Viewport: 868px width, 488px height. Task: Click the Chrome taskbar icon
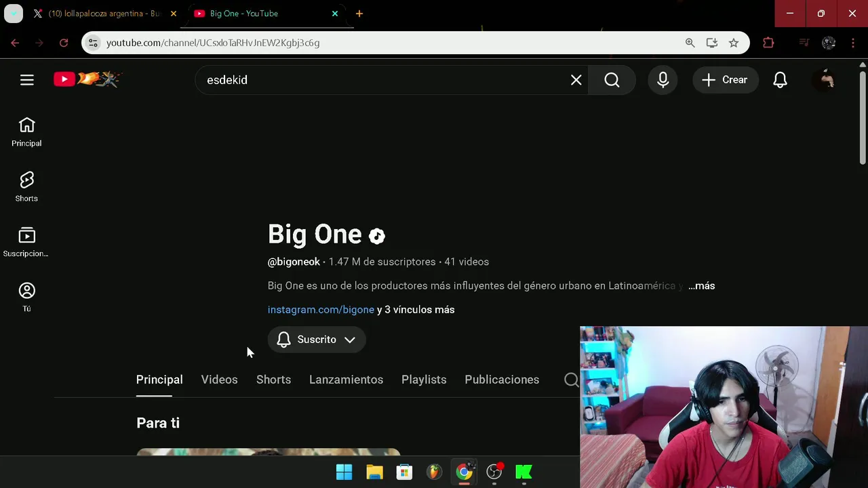(464, 472)
